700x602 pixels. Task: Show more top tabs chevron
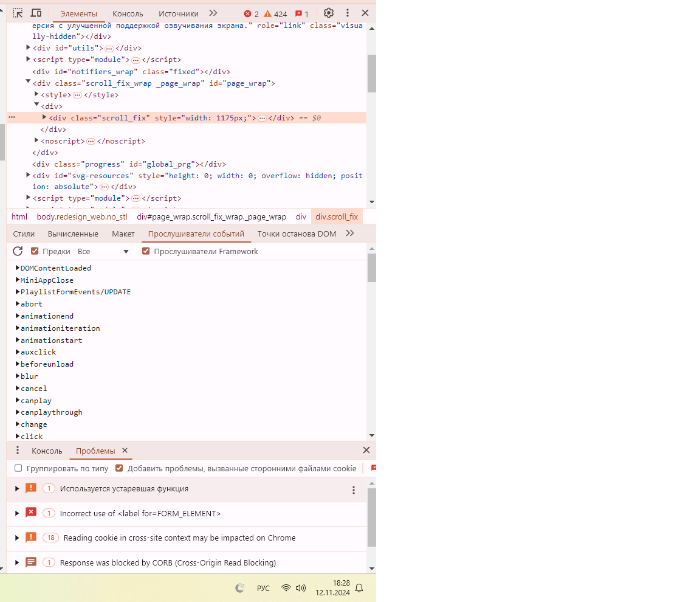click(x=213, y=13)
